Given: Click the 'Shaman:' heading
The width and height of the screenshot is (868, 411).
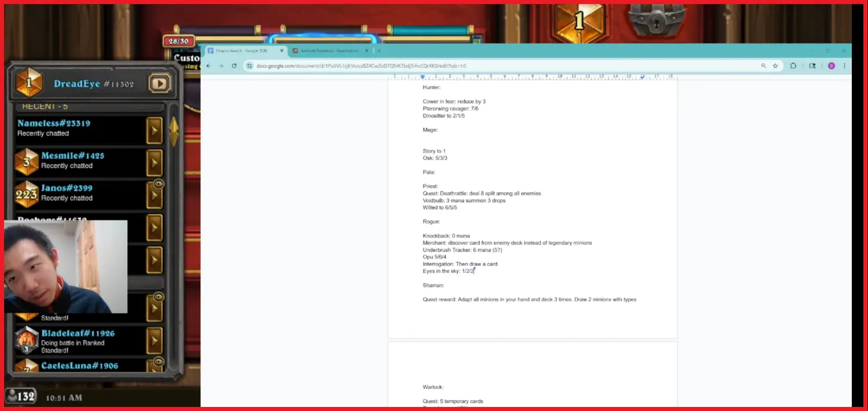Looking at the screenshot, I should point(433,285).
